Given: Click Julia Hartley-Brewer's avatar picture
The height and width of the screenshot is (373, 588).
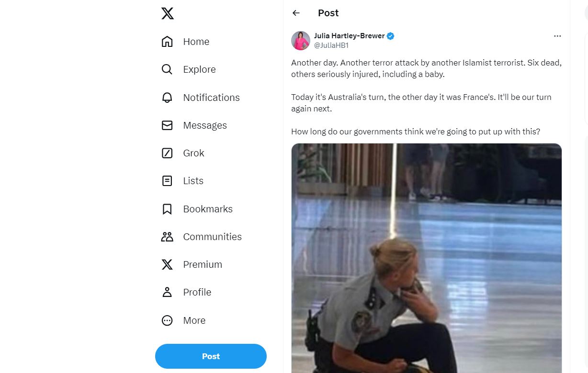Looking at the screenshot, I should (301, 41).
